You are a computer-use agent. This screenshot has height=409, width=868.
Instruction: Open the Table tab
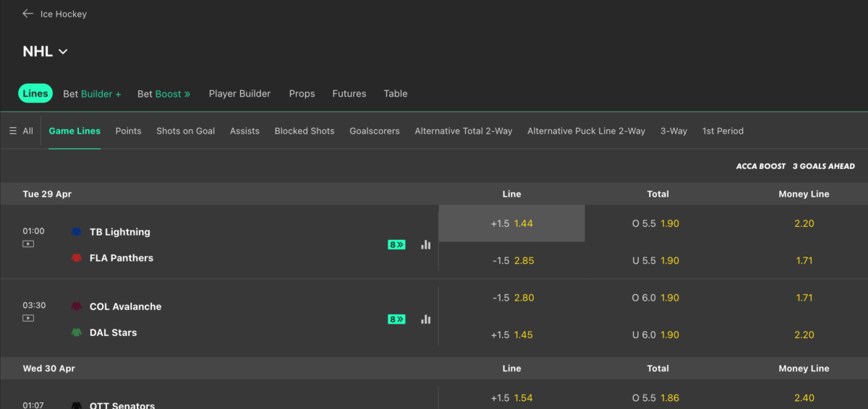396,94
